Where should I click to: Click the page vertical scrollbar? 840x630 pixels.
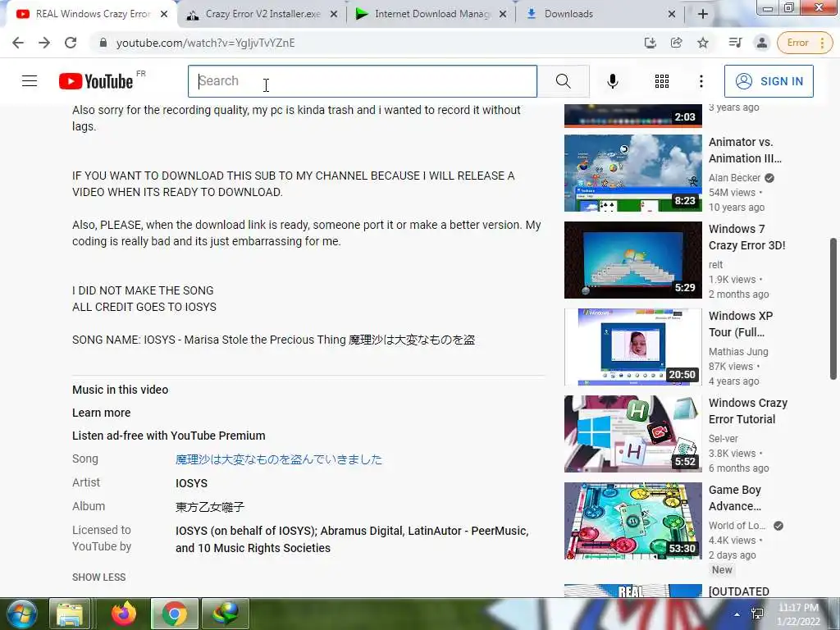(x=833, y=308)
